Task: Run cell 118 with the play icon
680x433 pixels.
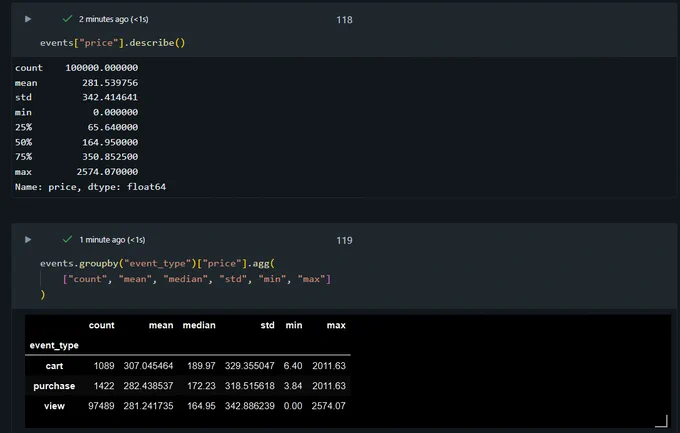Action: pos(28,19)
